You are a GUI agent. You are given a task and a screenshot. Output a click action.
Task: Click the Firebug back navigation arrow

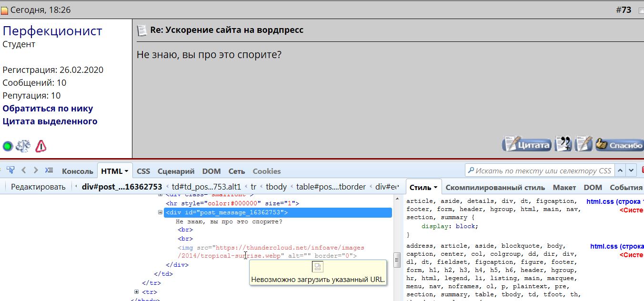pyautogui.click(x=24, y=170)
